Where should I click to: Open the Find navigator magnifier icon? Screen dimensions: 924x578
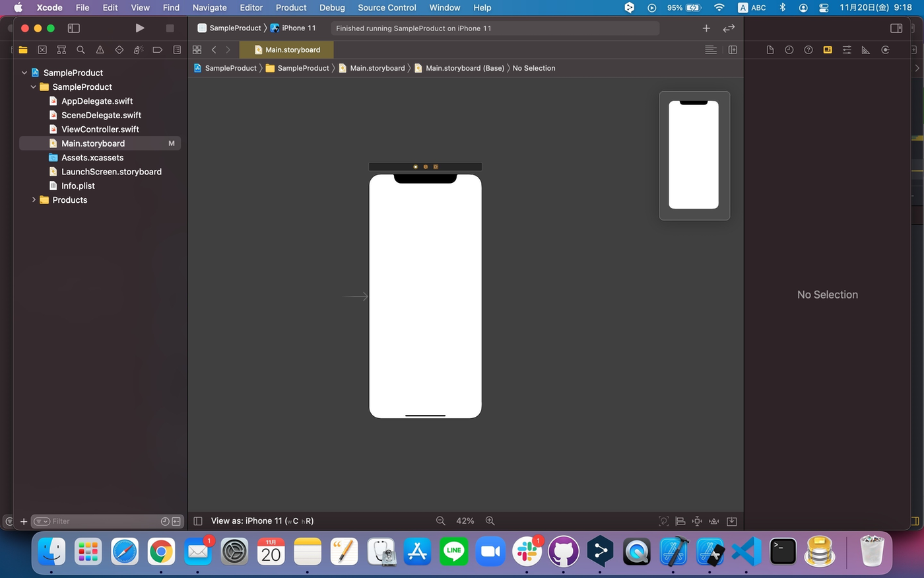pos(81,50)
